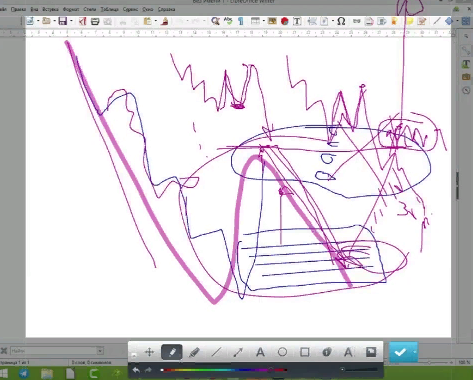Open the insert table dropdown arrow
The width and height of the screenshot is (473, 380).
click(264, 21)
